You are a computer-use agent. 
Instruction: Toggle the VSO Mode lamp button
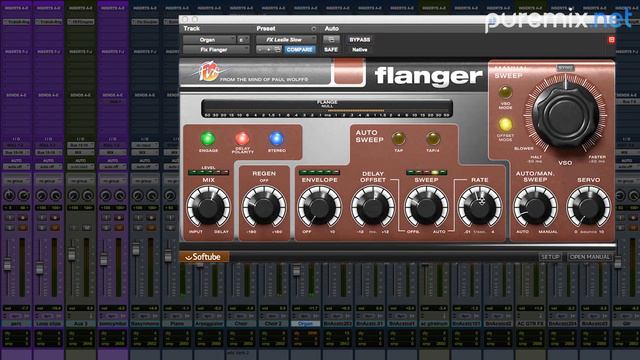coord(505,93)
